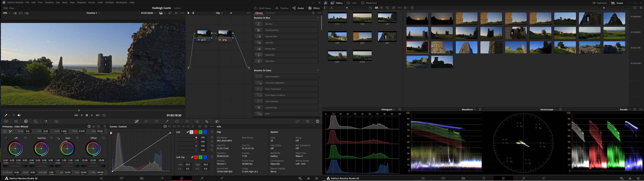The width and height of the screenshot is (644, 181).
Task: Toggle green channel in Curves Edit row
Action: pyautogui.click(x=200, y=132)
